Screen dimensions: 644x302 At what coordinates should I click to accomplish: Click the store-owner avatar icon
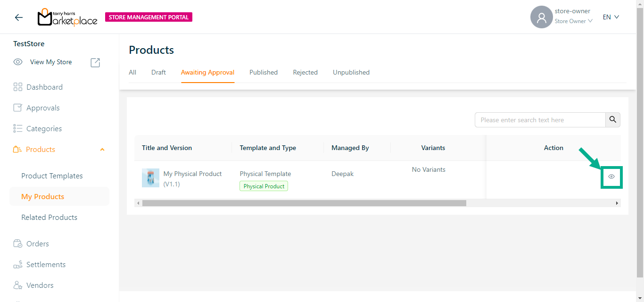click(x=541, y=17)
